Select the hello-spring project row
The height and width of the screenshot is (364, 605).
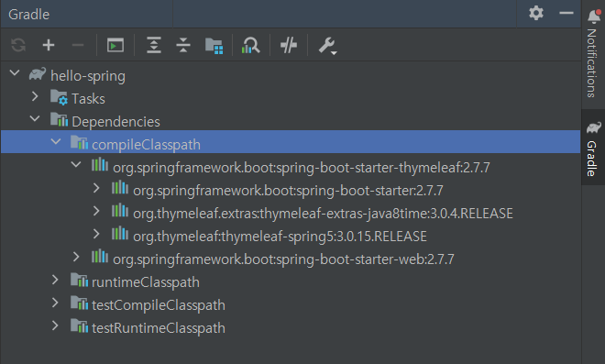pyautogui.click(x=291, y=76)
